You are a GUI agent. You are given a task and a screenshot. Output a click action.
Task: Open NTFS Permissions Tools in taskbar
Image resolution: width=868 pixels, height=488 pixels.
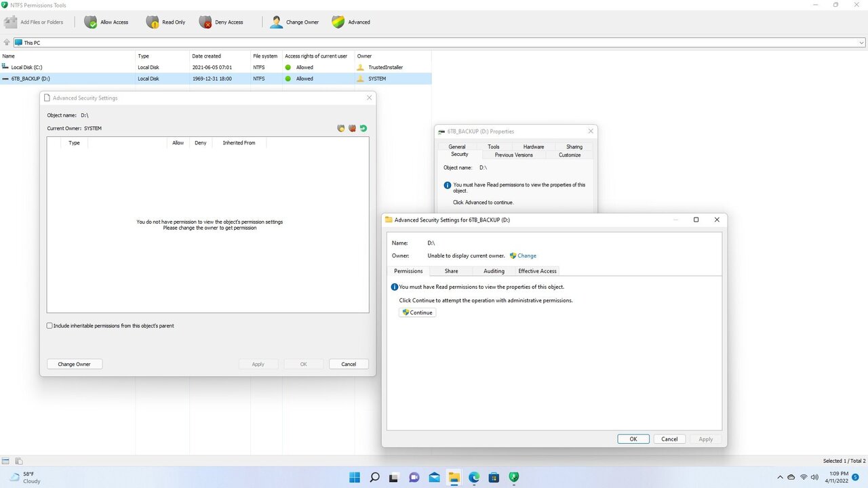pyautogui.click(x=514, y=477)
